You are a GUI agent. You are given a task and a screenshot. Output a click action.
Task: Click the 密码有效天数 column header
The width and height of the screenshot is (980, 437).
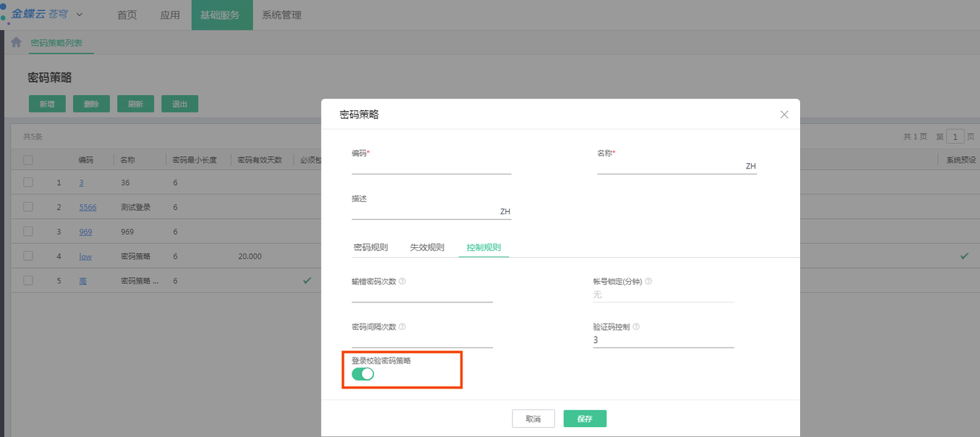(x=260, y=160)
